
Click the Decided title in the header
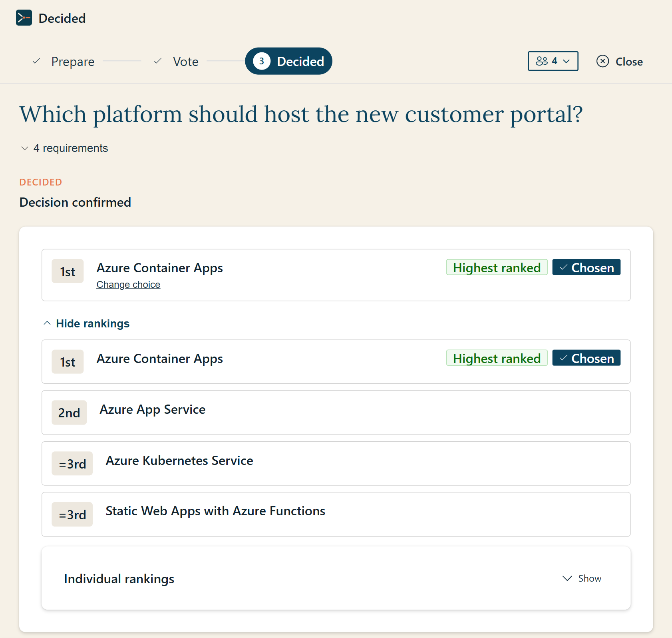pyautogui.click(x=62, y=18)
